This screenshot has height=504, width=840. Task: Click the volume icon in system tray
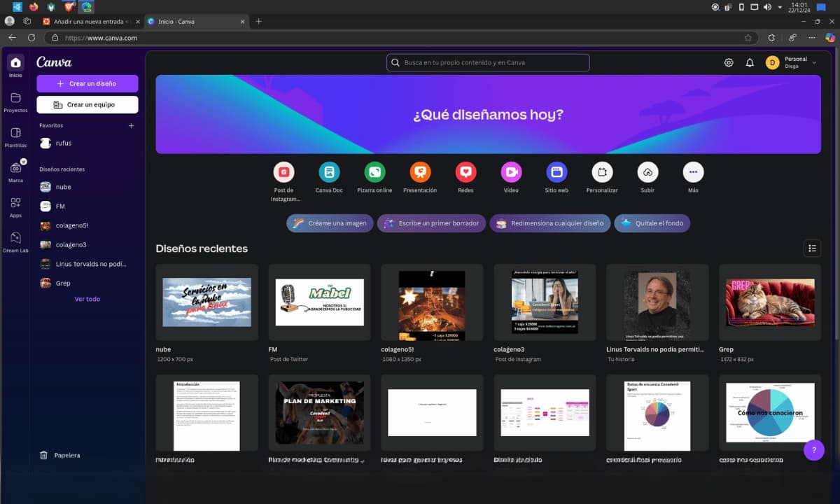767,7
